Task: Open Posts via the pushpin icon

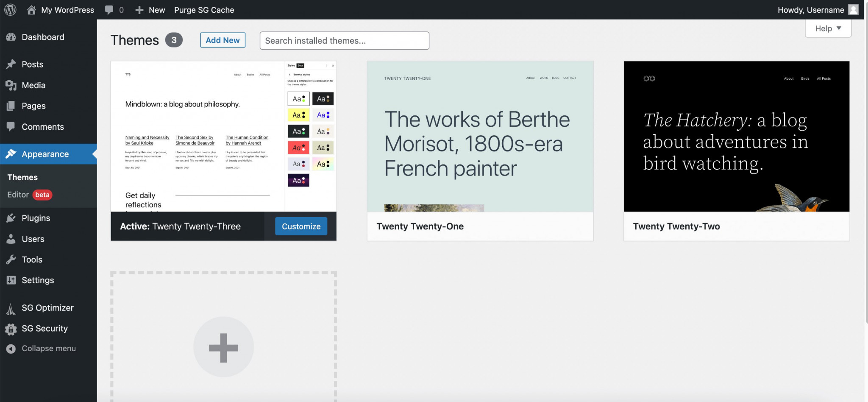Action: pos(11,64)
